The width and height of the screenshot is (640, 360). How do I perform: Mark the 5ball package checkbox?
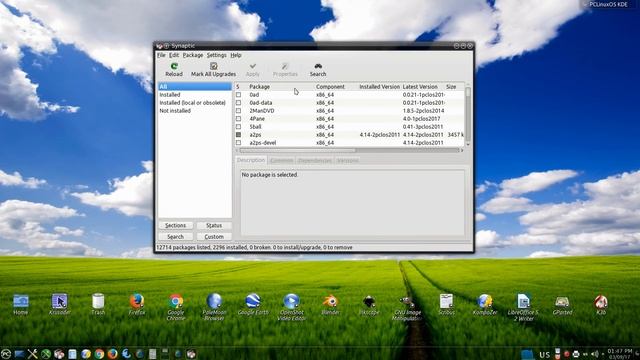click(x=238, y=127)
